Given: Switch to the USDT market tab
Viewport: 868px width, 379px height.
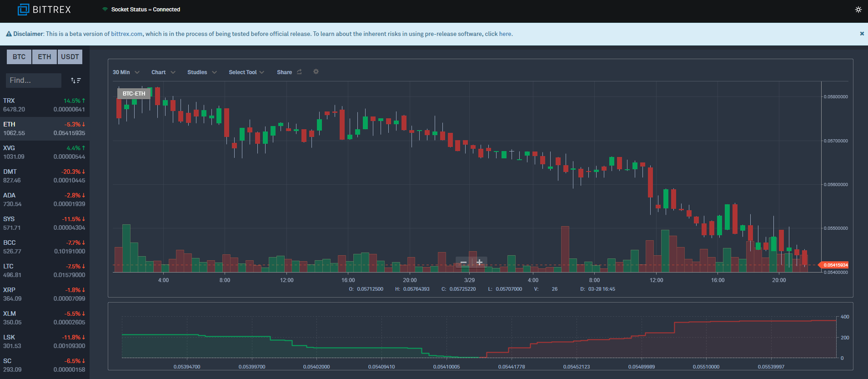Looking at the screenshot, I should pyautogui.click(x=70, y=57).
